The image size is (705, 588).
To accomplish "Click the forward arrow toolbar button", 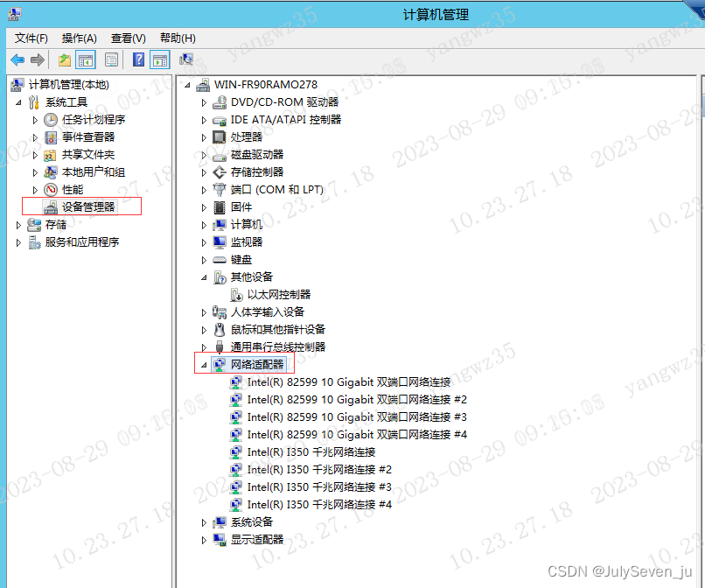I will point(38,59).
